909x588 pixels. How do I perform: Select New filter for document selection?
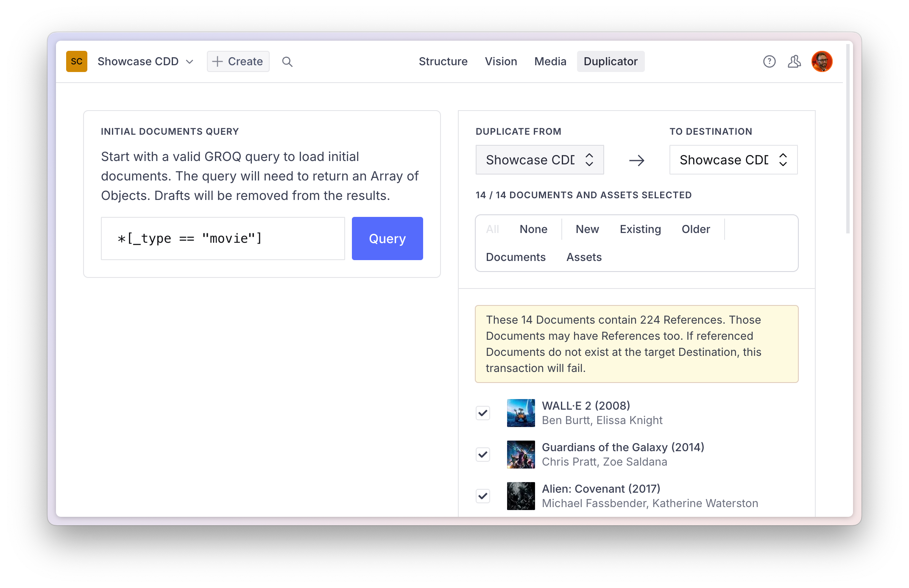586,229
